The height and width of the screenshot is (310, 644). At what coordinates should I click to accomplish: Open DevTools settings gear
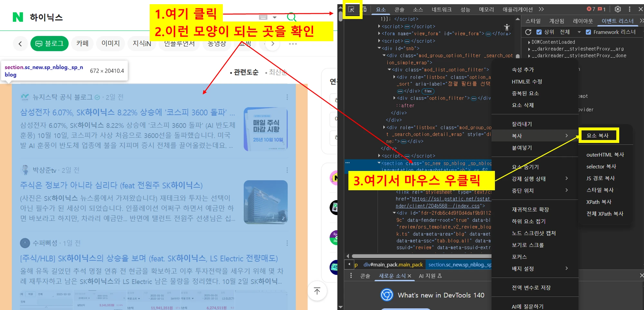point(618,9)
